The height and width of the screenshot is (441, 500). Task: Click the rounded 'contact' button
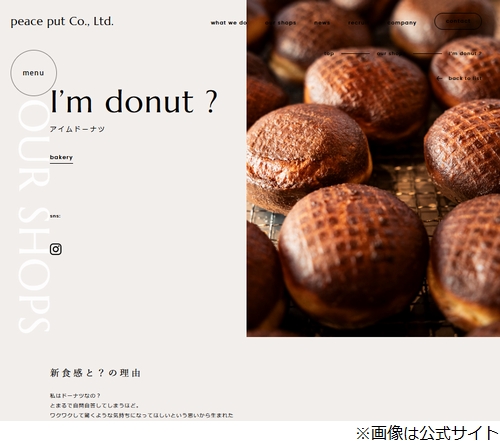click(x=458, y=21)
